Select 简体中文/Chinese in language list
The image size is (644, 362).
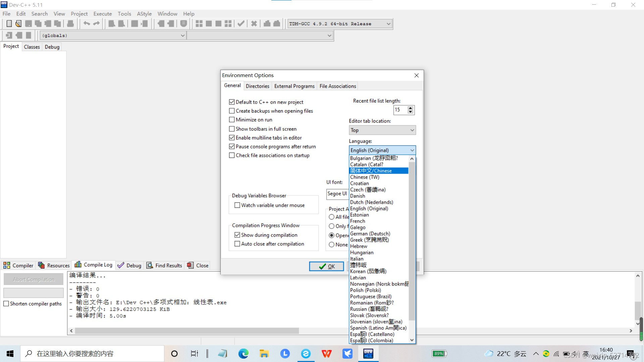click(371, 171)
